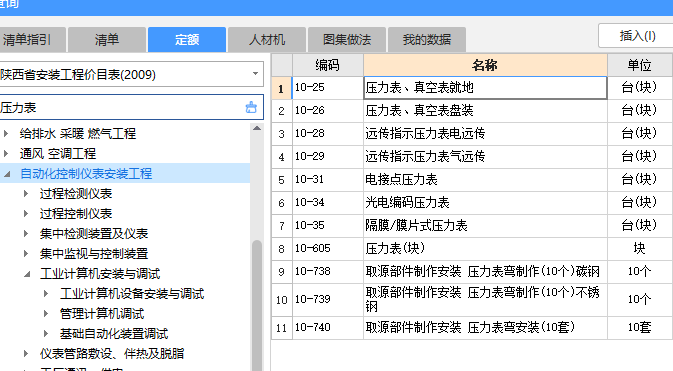673x371 pixels.
Task: Select row 远传指示压力表电远传
Action: [x=485, y=134]
